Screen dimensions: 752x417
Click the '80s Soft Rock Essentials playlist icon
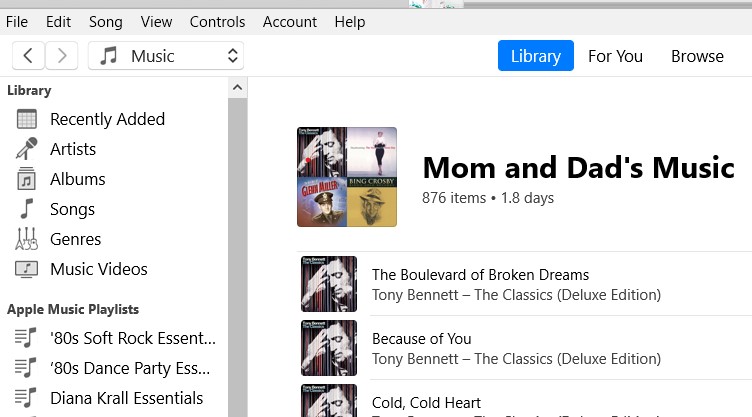[25, 338]
